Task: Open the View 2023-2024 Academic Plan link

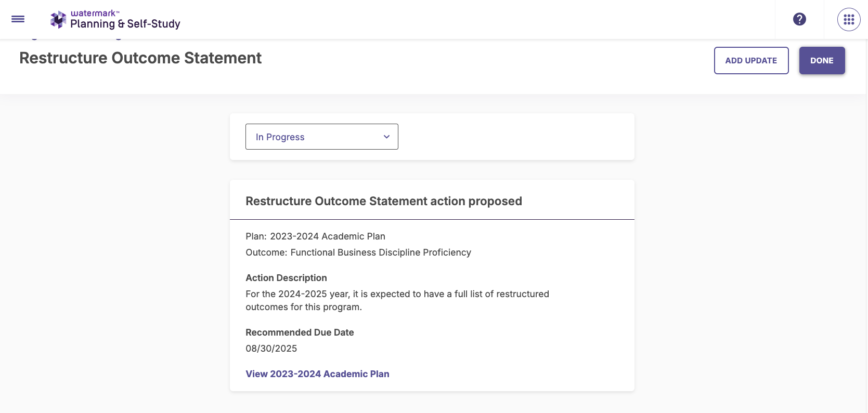Action: pos(317,374)
